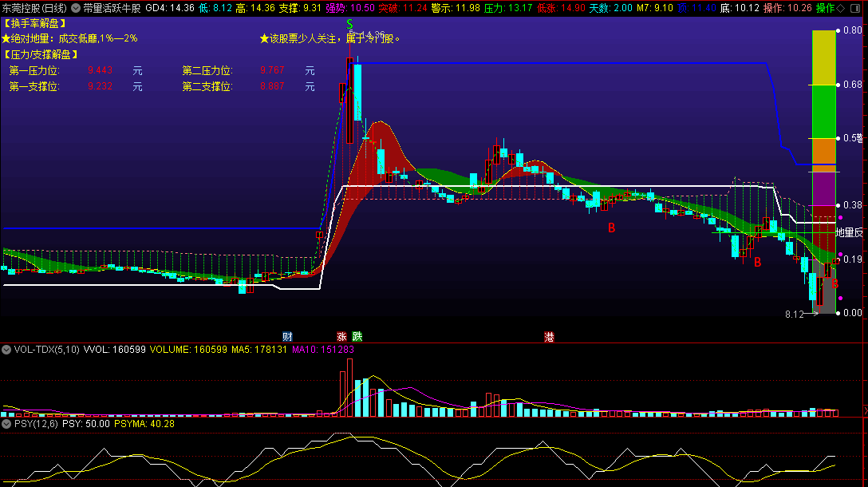Click the tallest red volume bar
Image resolution: width=868 pixels, height=487 pixels.
click(350, 387)
